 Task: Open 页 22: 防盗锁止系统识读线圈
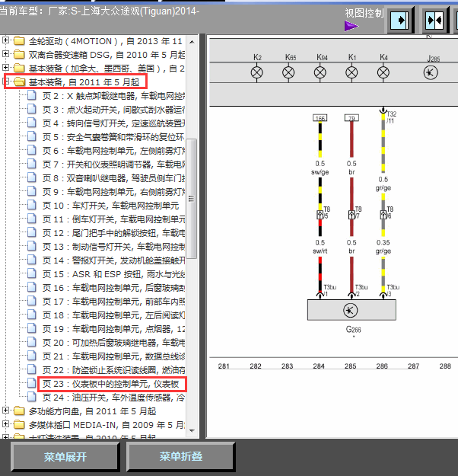click(114, 370)
